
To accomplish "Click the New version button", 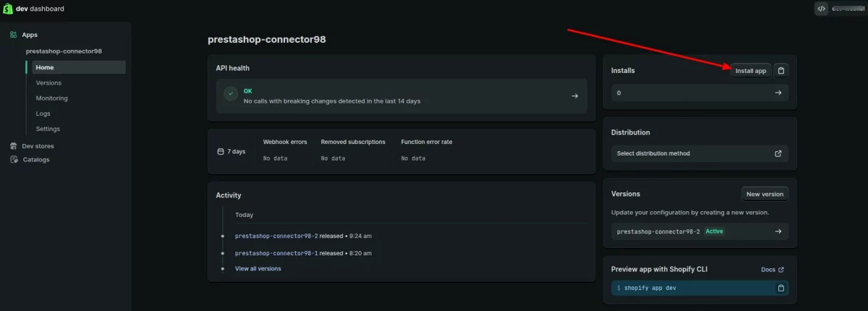I will coord(765,194).
